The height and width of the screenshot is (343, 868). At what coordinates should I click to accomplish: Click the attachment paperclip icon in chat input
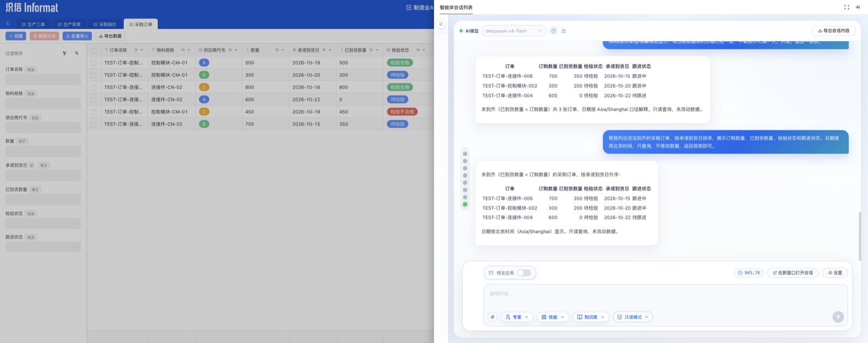point(493,317)
